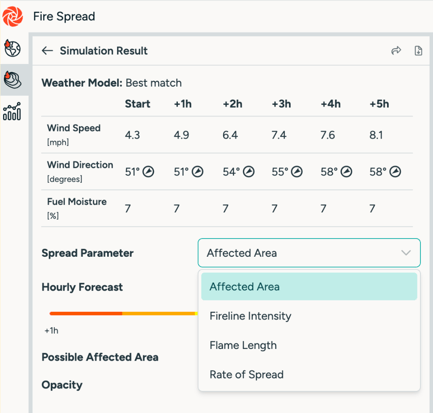Screen dimensions: 433x413
Task: Select the fire spread simulation sidebar icon
Action: [13, 80]
